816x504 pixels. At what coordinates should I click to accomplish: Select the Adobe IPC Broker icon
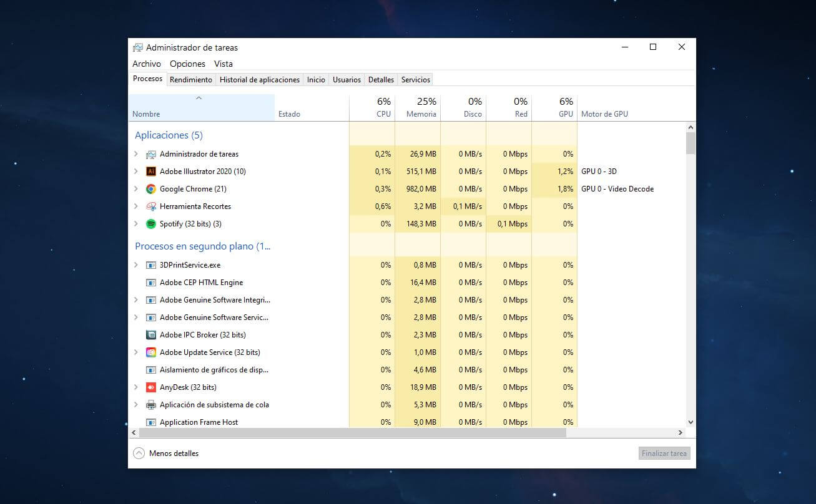tap(151, 335)
